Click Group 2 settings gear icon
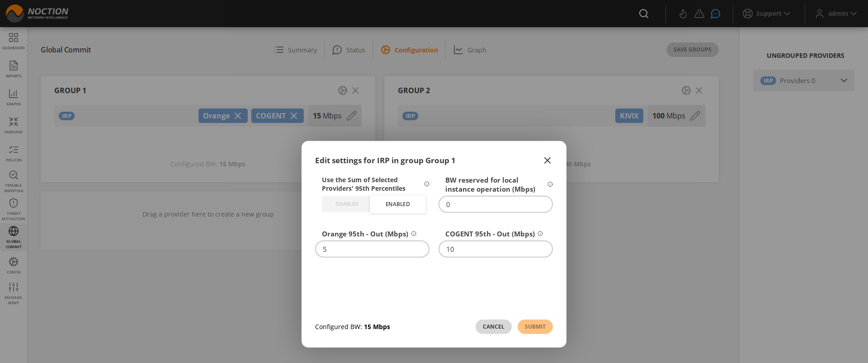This screenshot has width=868, height=363. pyautogui.click(x=686, y=90)
